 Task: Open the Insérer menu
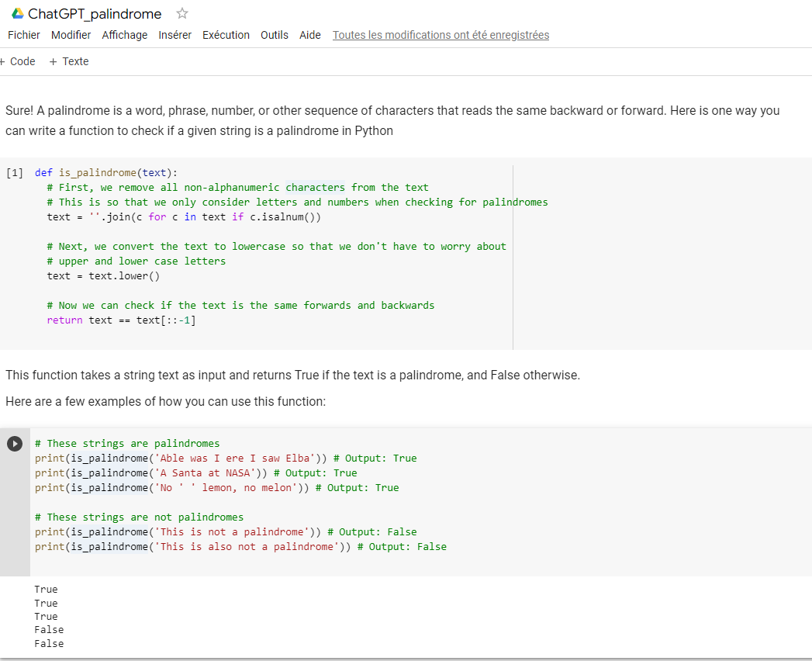174,35
